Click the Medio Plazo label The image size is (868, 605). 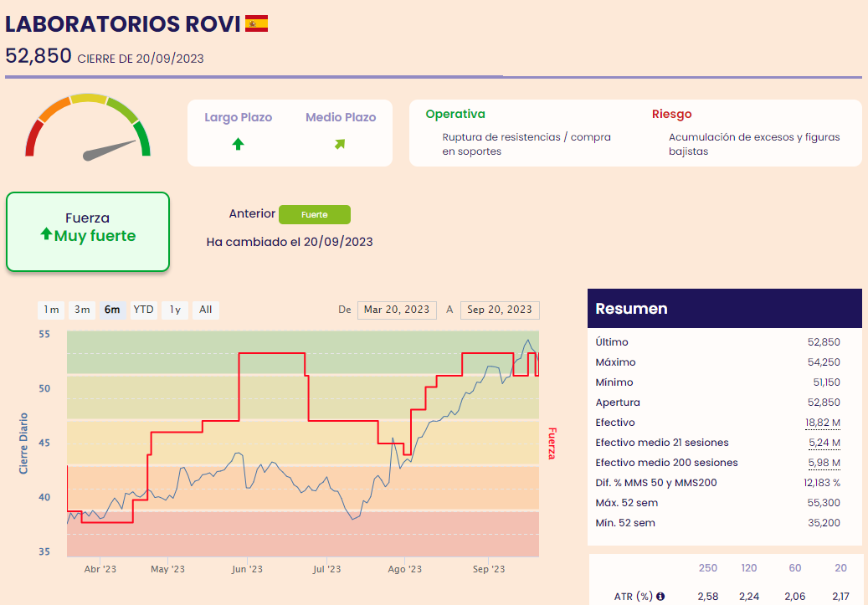(341, 117)
